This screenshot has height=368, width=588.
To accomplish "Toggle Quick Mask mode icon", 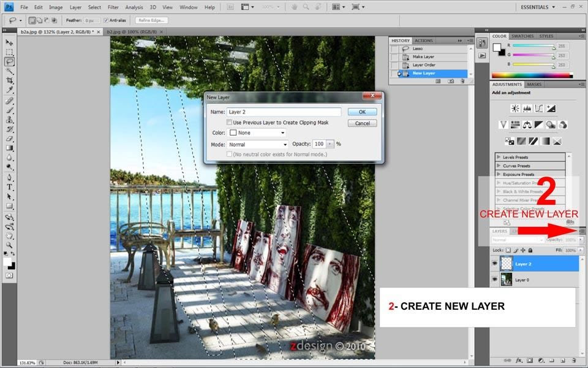I will tap(9, 275).
